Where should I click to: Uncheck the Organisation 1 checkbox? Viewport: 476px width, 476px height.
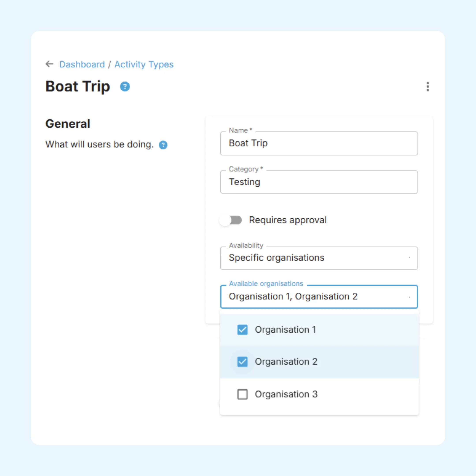tap(242, 330)
